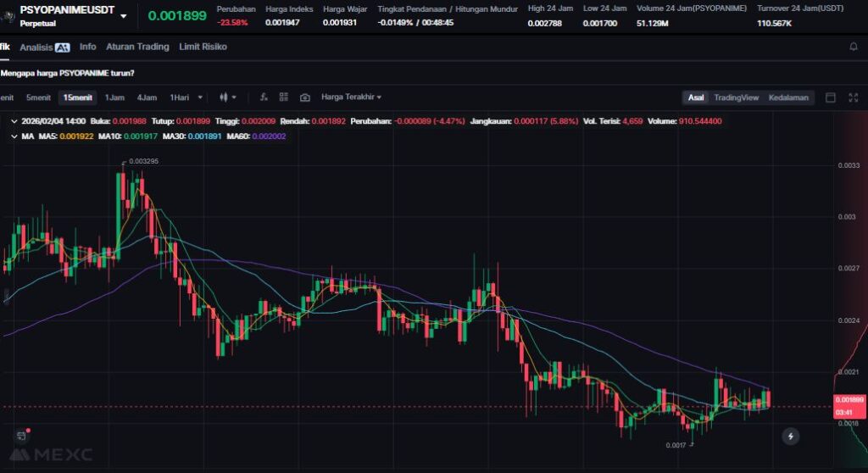The image size is (868, 473).
Task: Open the chat feedback icon above MEXC logo
Action: click(19, 436)
